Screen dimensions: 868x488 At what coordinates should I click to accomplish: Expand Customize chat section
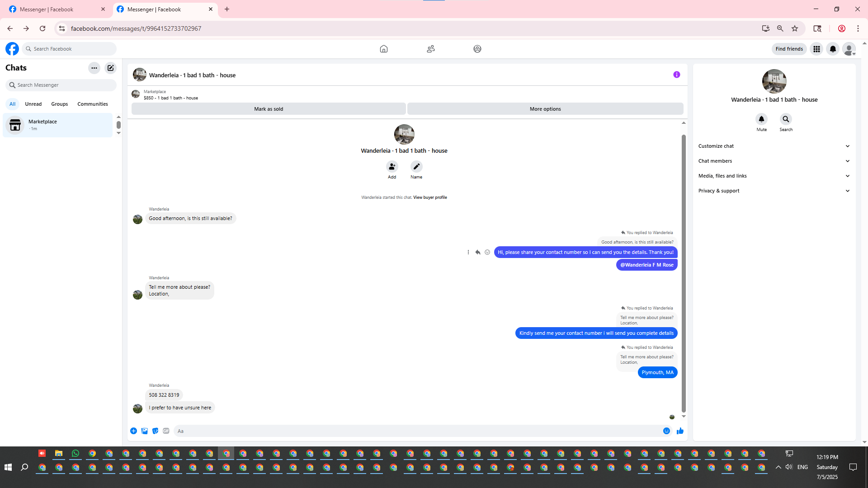coord(774,146)
